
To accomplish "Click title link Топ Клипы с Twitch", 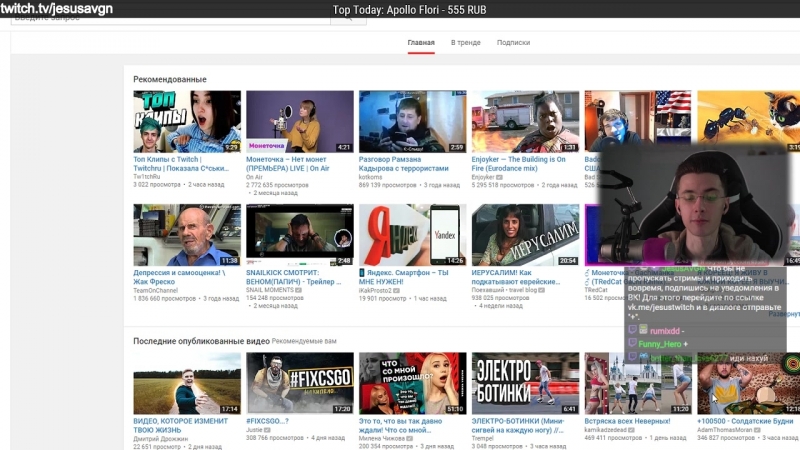I will pos(181,163).
